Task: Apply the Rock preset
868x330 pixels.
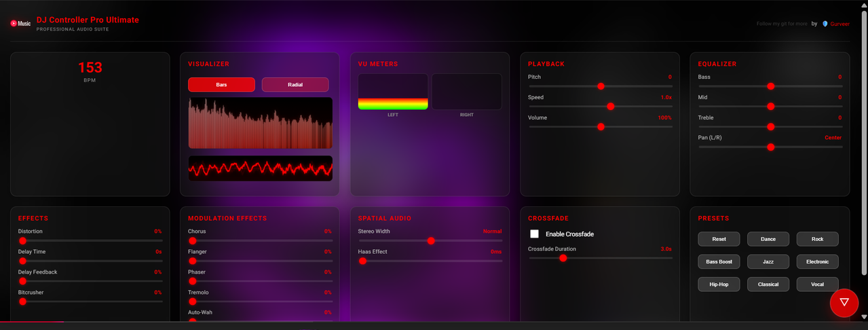Action: [x=817, y=239]
